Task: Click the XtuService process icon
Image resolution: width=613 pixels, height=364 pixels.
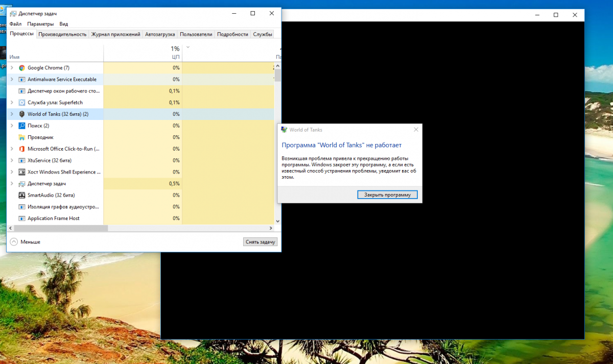Action: coord(22,160)
